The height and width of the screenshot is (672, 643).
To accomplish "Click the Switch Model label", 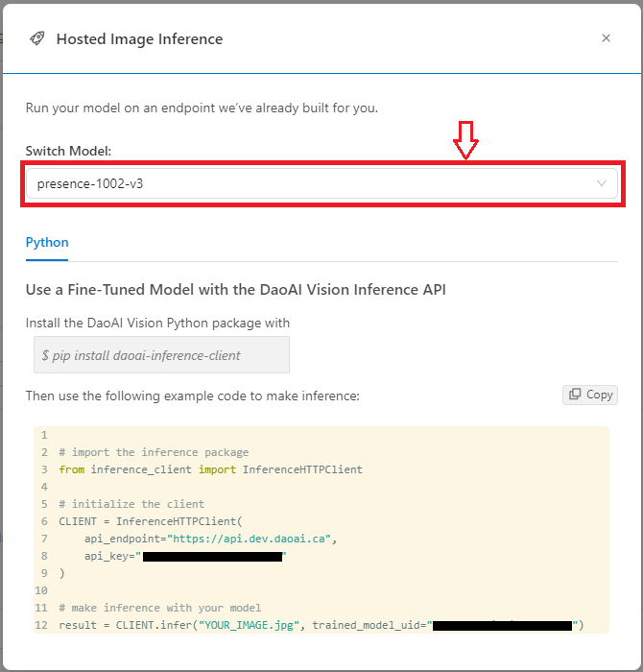I will 68,151.
